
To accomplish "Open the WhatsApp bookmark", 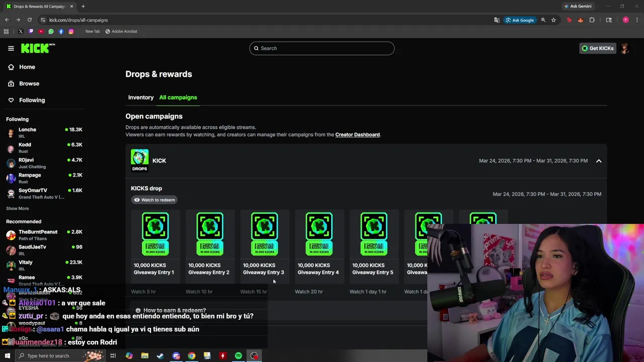I will [51, 31].
